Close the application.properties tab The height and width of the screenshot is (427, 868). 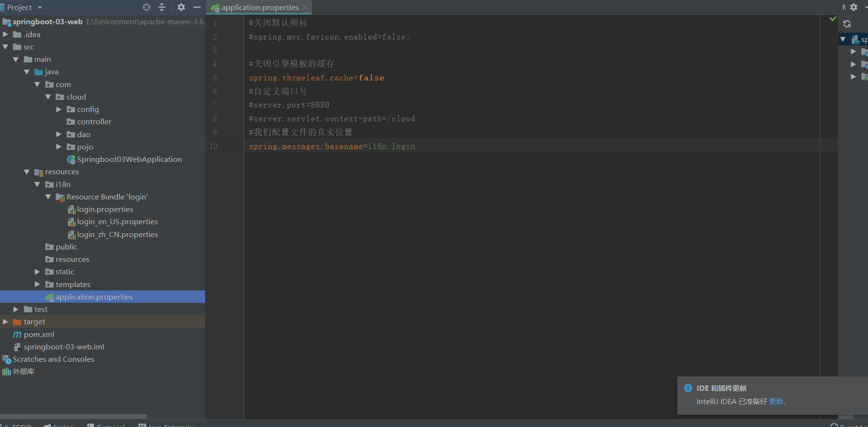[305, 8]
